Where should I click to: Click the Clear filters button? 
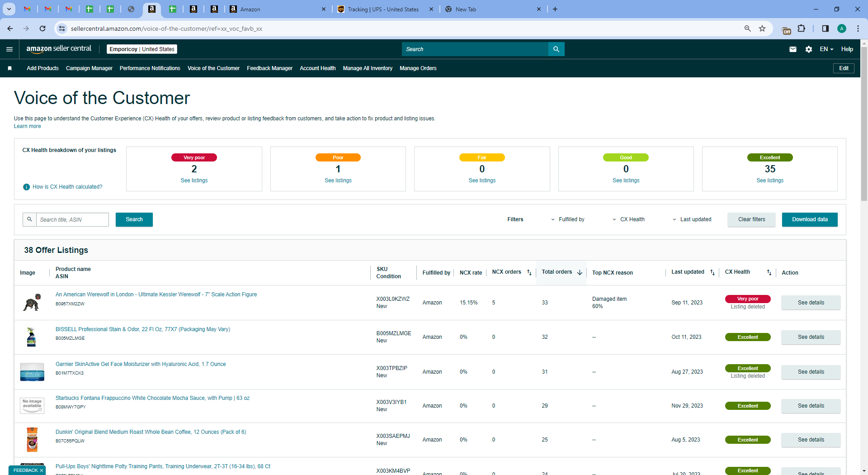tap(751, 219)
